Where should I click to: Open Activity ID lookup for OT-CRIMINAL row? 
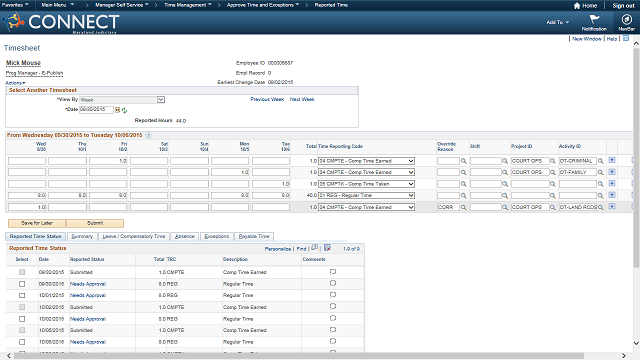click(600, 161)
